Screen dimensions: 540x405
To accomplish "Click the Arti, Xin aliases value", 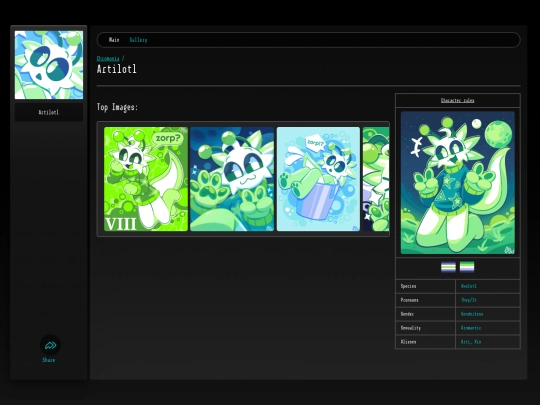I will coord(471,342).
